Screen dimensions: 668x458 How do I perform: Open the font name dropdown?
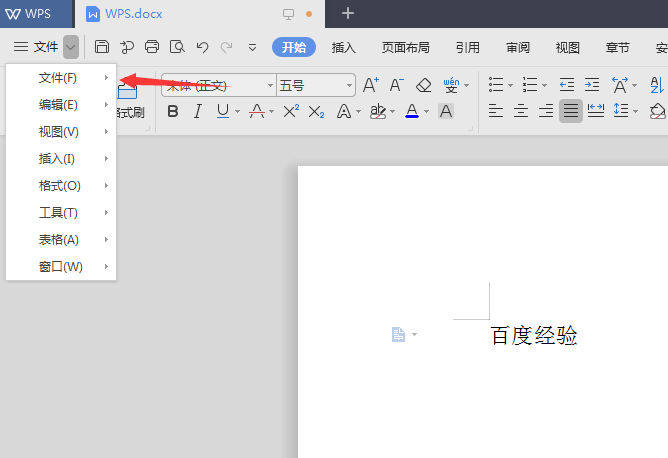click(x=271, y=86)
